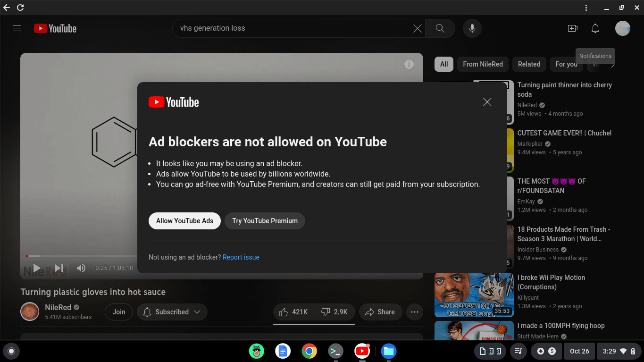Open more actions ellipsis under video
This screenshot has height=362, width=644.
[x=415, y=312]
